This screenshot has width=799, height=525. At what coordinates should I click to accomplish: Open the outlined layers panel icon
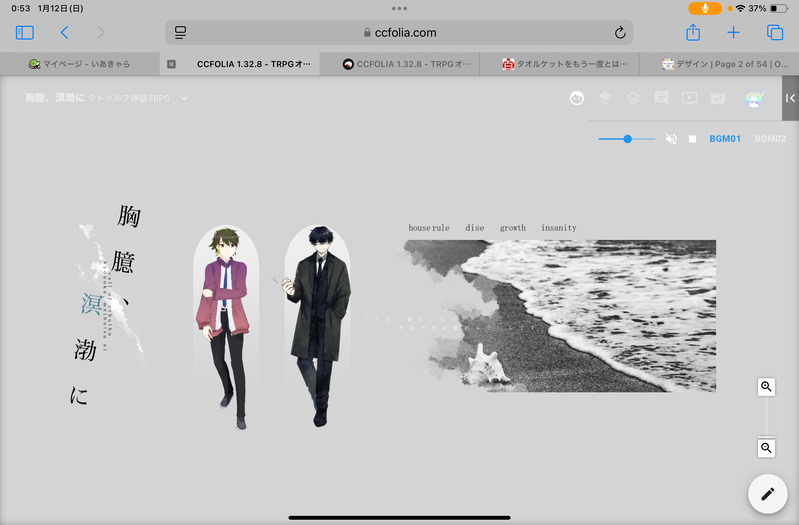tap(633, 97)
